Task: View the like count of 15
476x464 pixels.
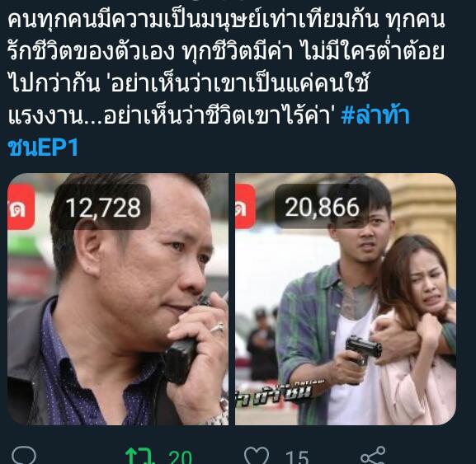Action: (x=297, y=457)
